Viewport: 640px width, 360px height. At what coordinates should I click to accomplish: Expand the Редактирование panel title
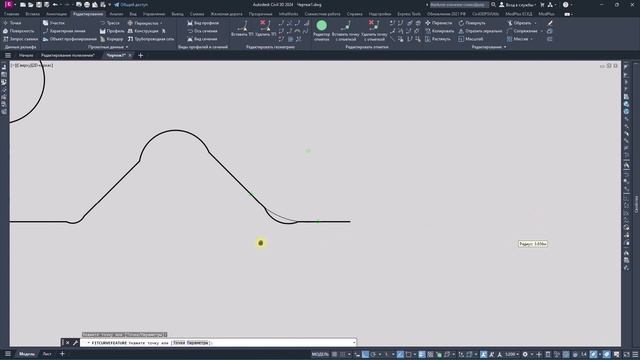(x=489, y=47)
